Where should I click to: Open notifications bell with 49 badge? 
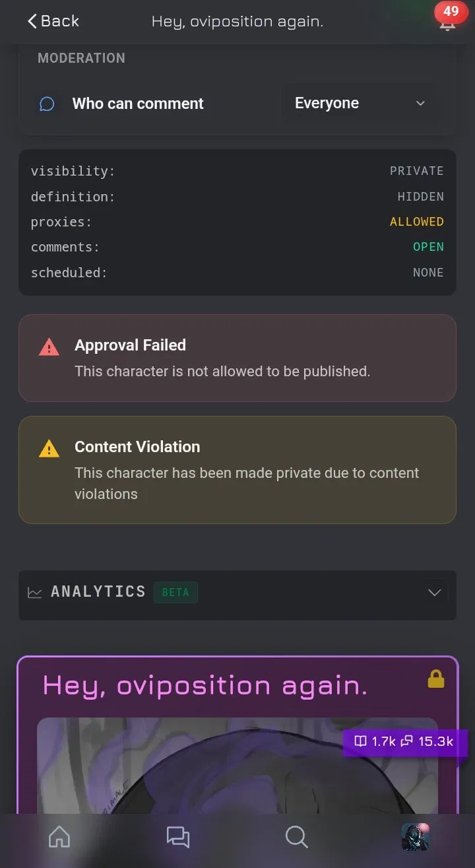pyautogui.click(x=447, y=22)
